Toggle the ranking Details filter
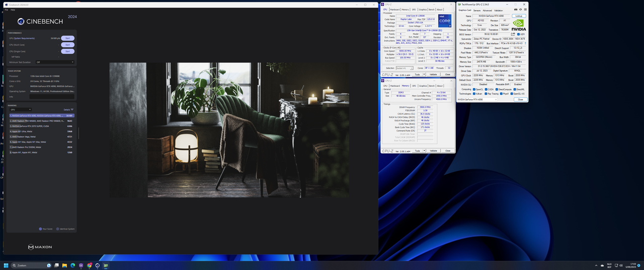This screenshot has width=644, height=270. [x=68, y=109]
